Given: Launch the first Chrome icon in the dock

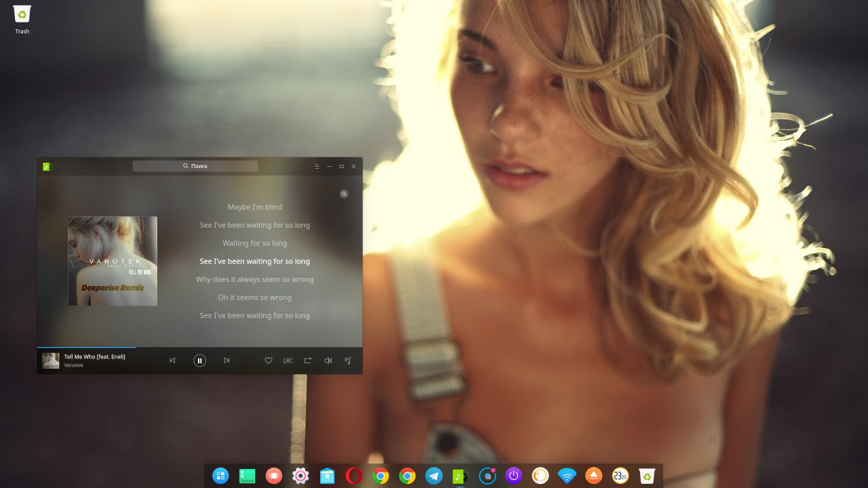Looking at the screenshot, I should click(380, 476).
